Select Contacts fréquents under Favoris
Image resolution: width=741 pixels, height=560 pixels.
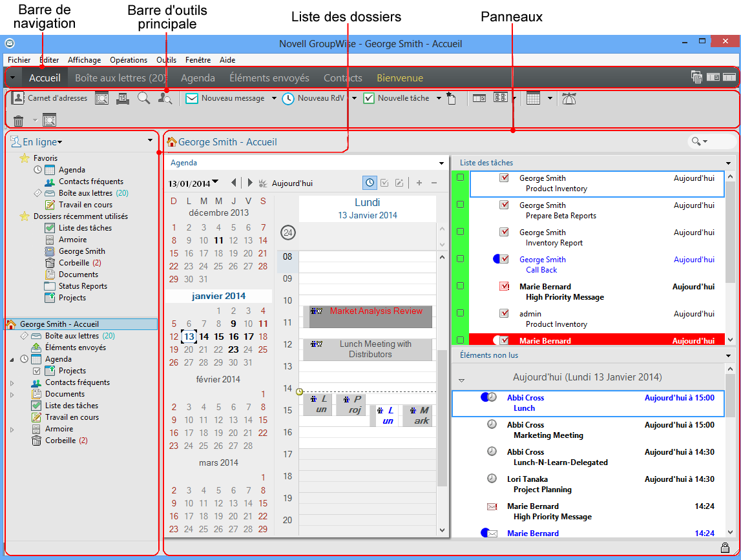[x=90, y=181]
